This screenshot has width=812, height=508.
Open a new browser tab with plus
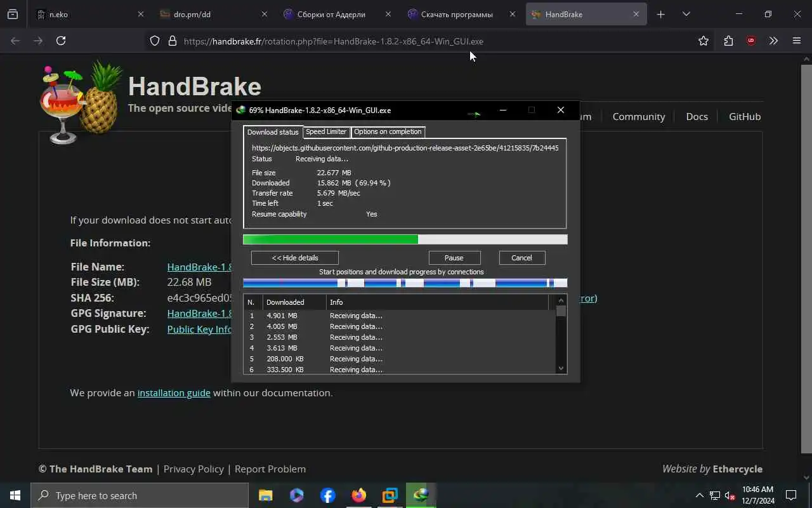click(x=660, y=14)
